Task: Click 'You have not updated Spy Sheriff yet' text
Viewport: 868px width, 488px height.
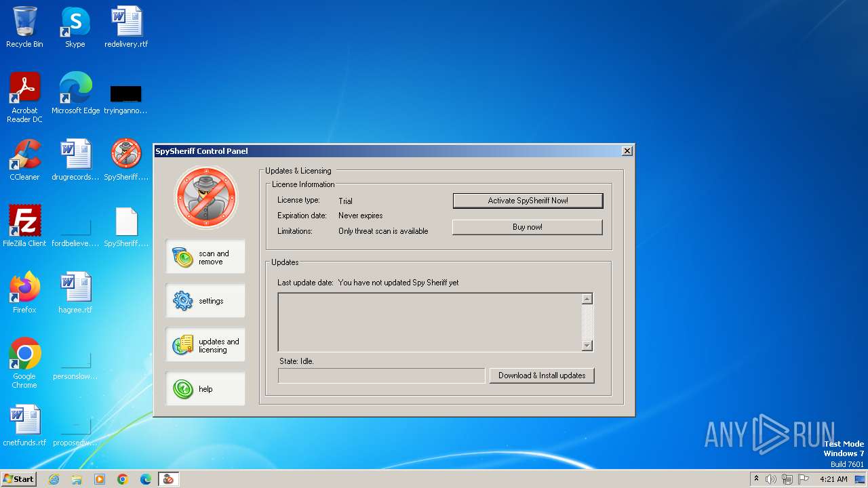Action: [399, 283]
